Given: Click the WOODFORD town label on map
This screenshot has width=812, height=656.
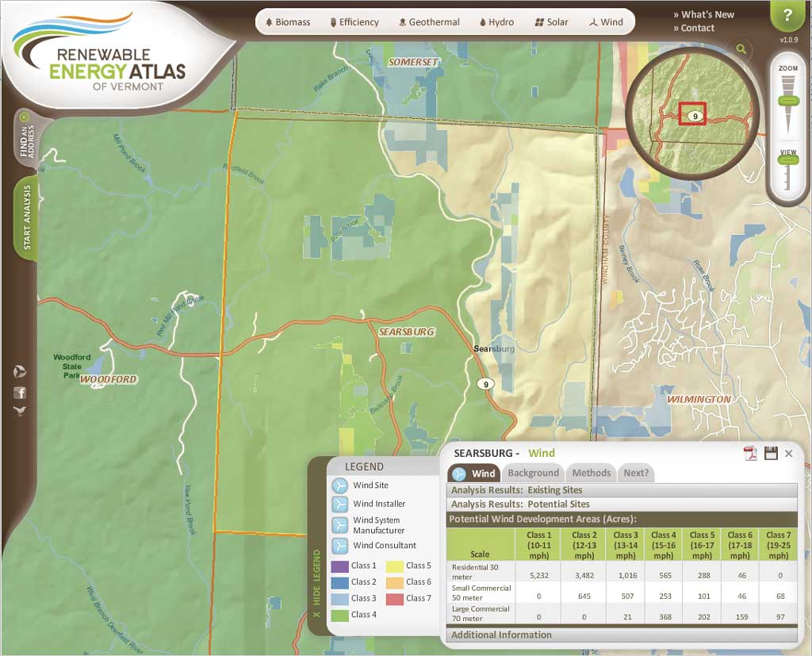Looking at the screenshot, I should (108, 379).
